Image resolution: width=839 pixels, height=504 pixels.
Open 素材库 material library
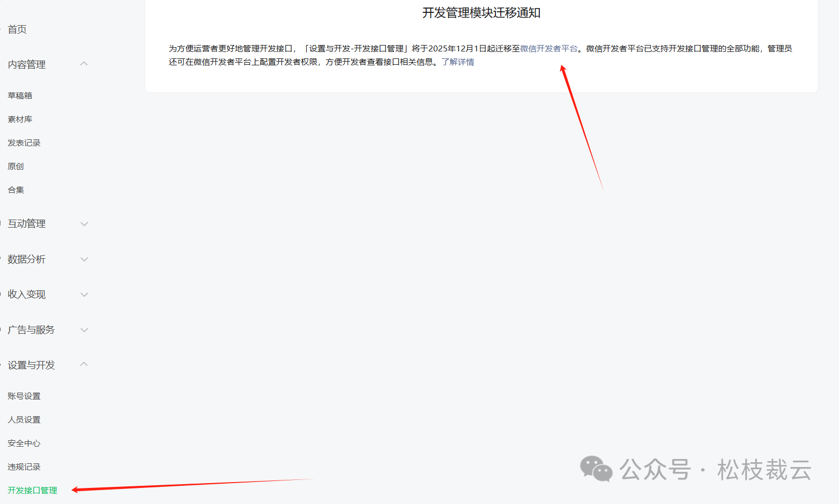(x=20, y=119)
